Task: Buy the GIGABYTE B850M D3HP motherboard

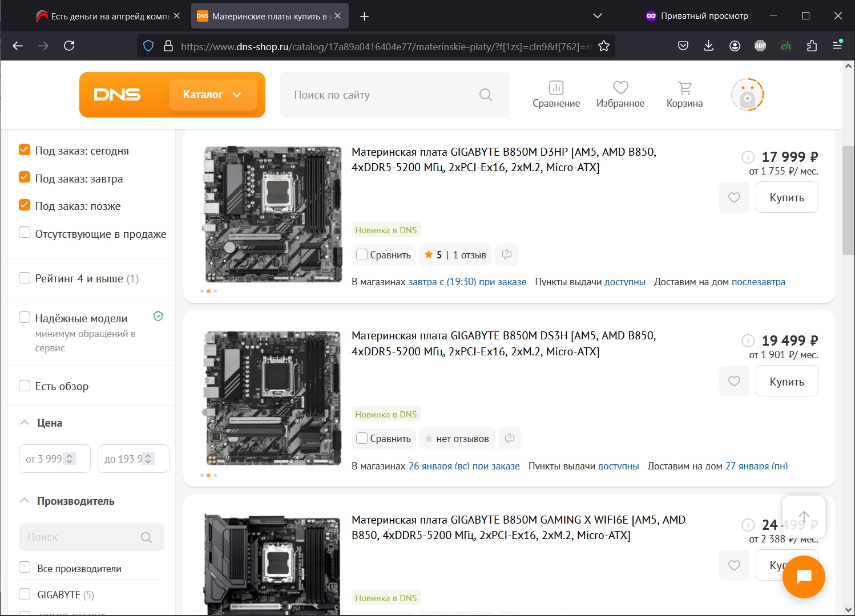Action: tap(787, 197)
